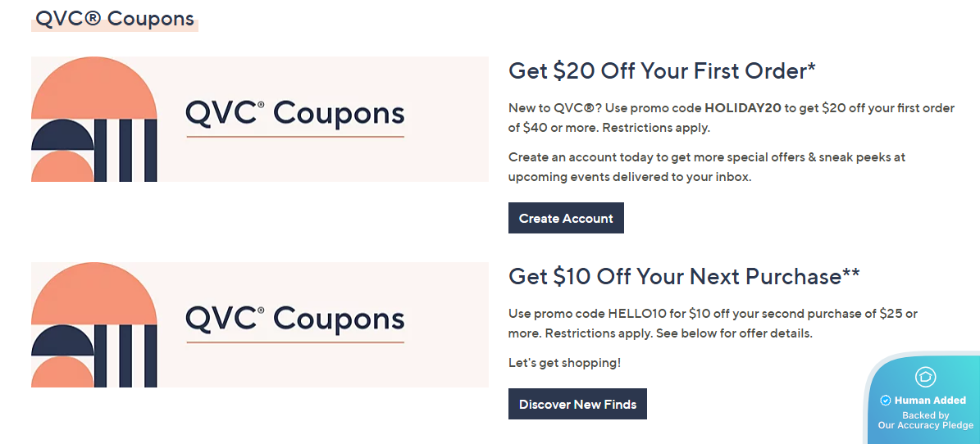Click the Human Added label
This screenshot has width=980, height=444.
pyautogui.click(x=930, y=401)
